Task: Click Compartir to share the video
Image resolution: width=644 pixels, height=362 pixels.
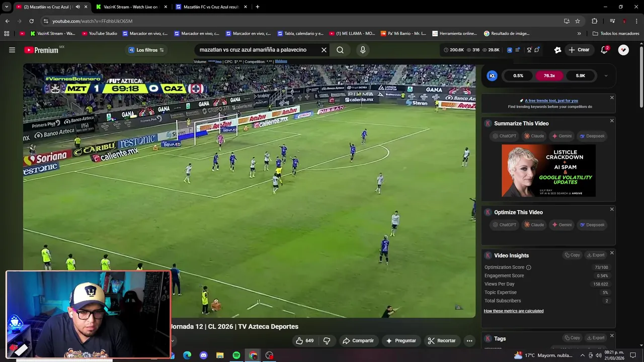Action: click(358, 340)
